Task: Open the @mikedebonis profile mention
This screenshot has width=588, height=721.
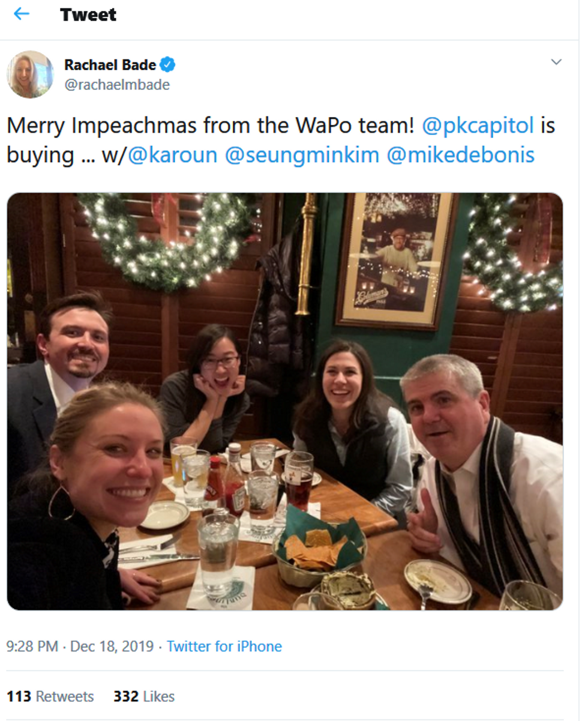Action: (460, 154)
